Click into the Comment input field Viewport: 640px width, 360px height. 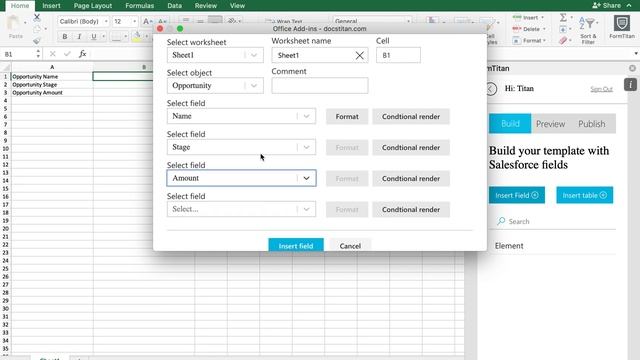tap(320, 86)
